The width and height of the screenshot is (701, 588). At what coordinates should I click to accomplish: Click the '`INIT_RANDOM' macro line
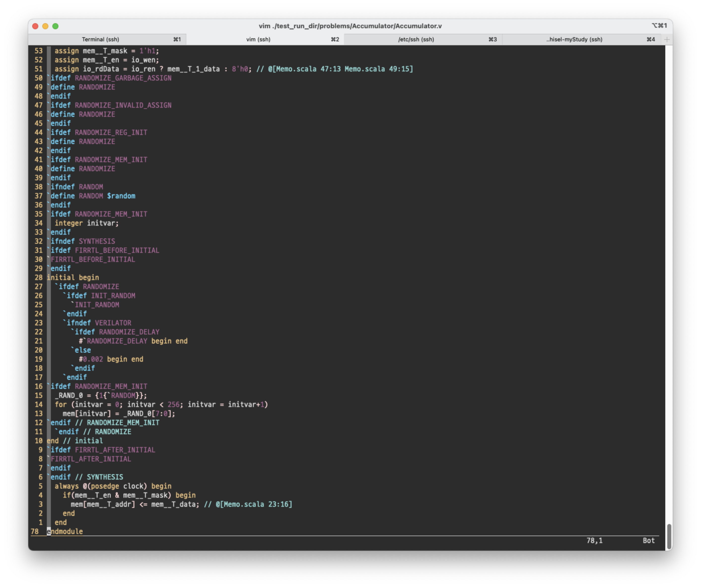pos(95,305)
